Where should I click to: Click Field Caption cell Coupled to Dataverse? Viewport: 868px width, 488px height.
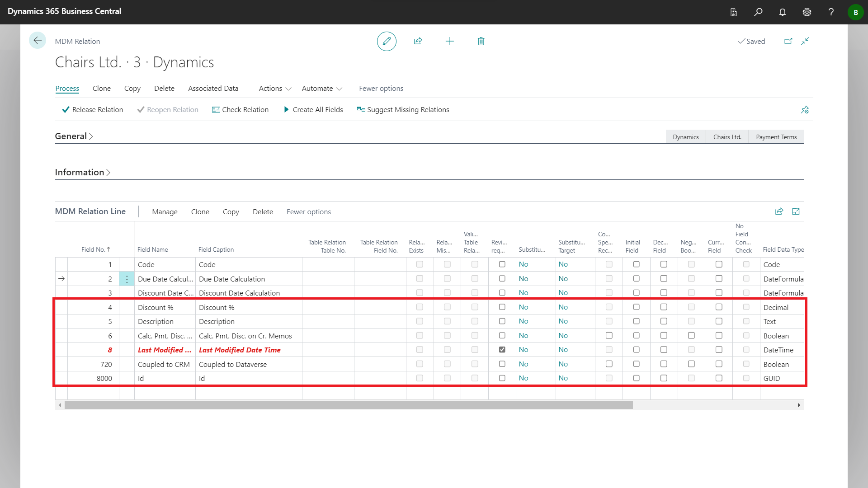tap(249, 364)
